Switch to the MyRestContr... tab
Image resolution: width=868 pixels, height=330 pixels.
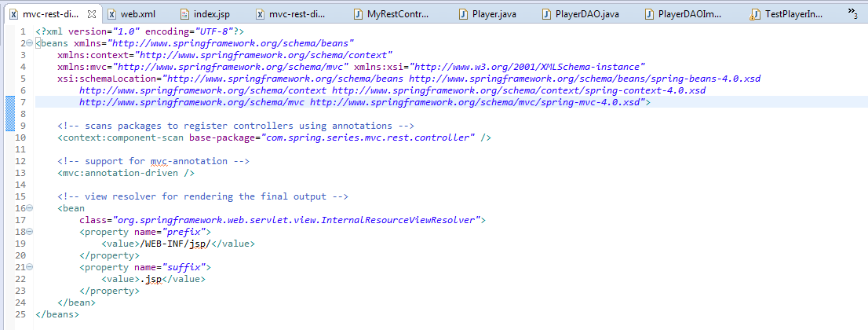coord(392,14)
